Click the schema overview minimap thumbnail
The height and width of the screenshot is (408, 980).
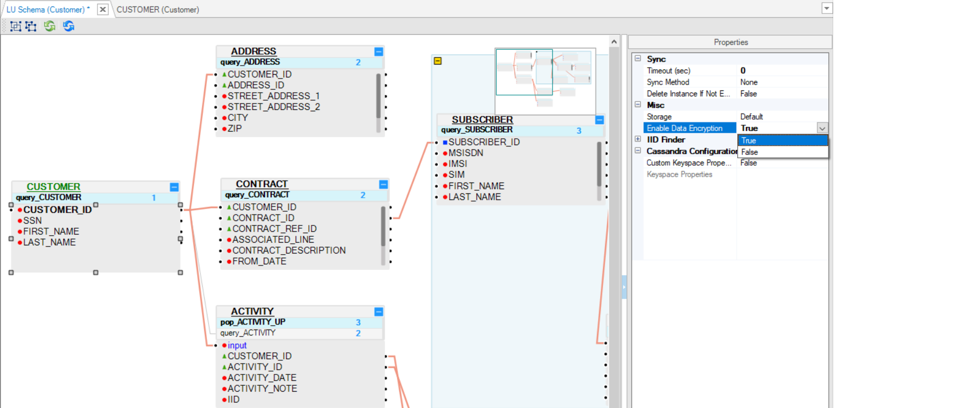[x=545, y=81]
